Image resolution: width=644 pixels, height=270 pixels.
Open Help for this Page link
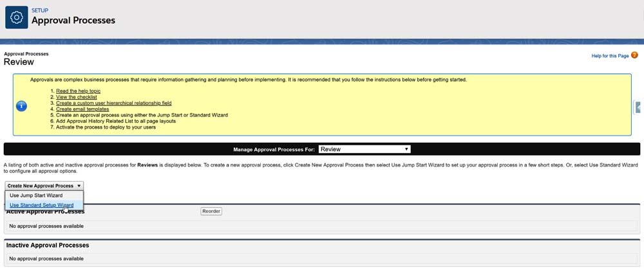coord(610,56)
